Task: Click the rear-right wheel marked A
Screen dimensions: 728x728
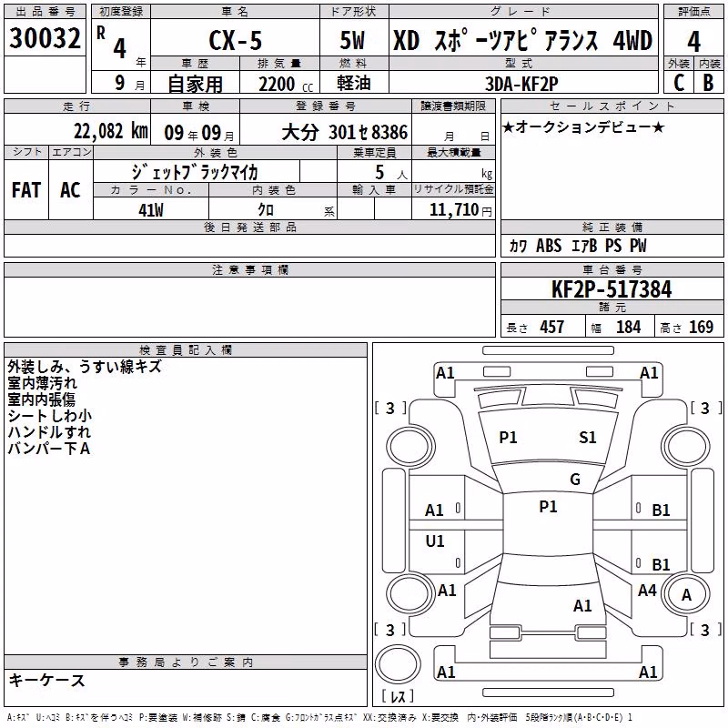Action: point(686,595)
